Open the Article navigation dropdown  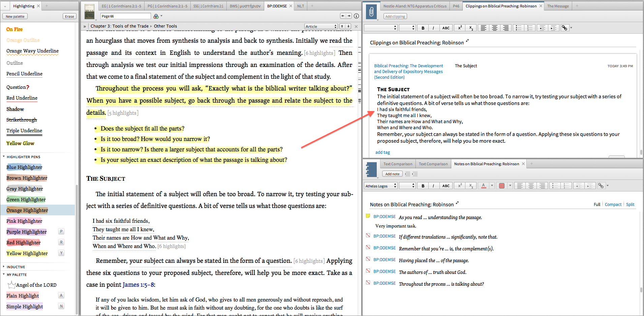click(x=321, y=26)
